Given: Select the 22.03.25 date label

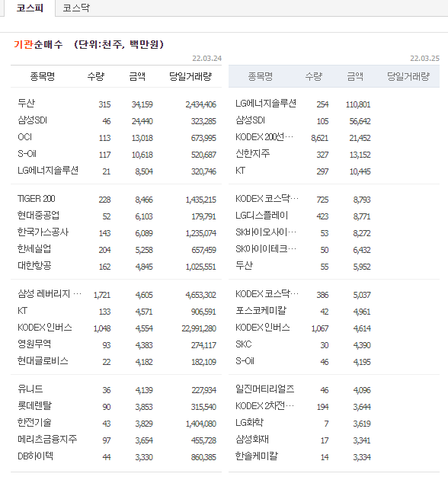Looking at the screenshot, I should coord(424,58).
